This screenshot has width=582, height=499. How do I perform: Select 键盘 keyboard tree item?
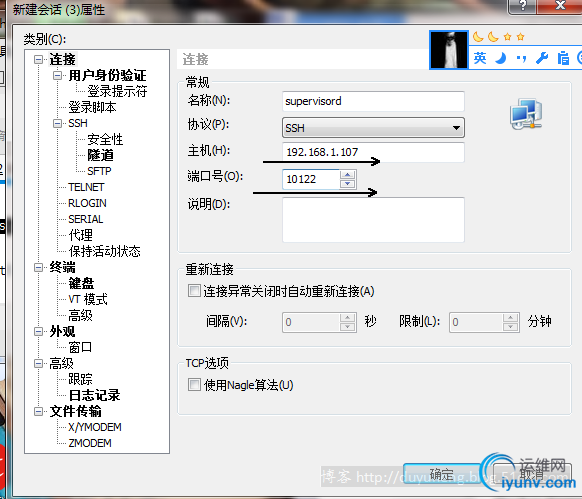pyautogui.click(x=81, y=283)
